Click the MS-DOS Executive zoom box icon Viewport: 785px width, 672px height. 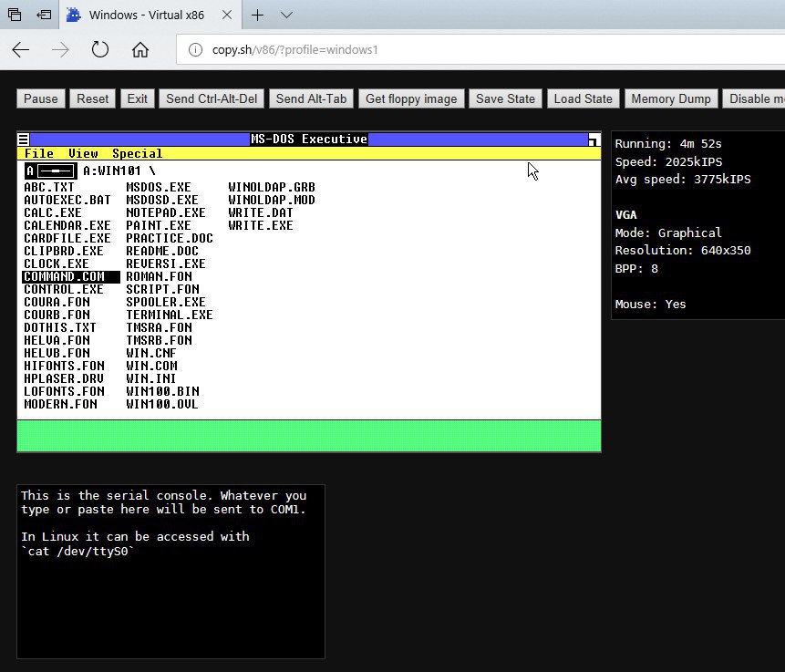[594, 140]
